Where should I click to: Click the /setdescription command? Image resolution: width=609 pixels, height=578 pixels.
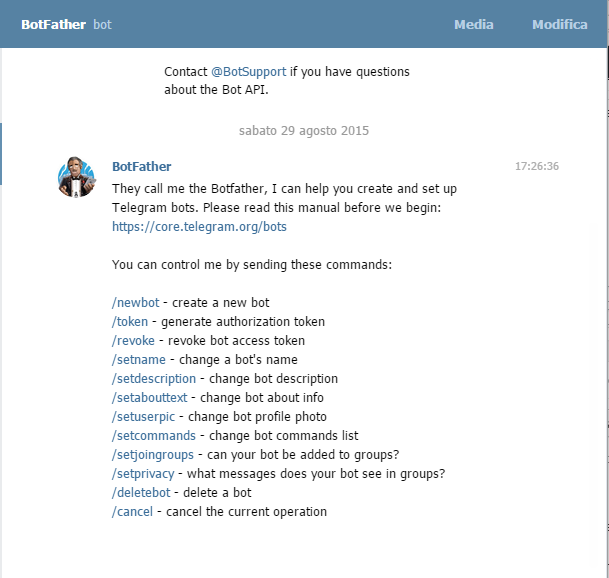coord(154,379)
